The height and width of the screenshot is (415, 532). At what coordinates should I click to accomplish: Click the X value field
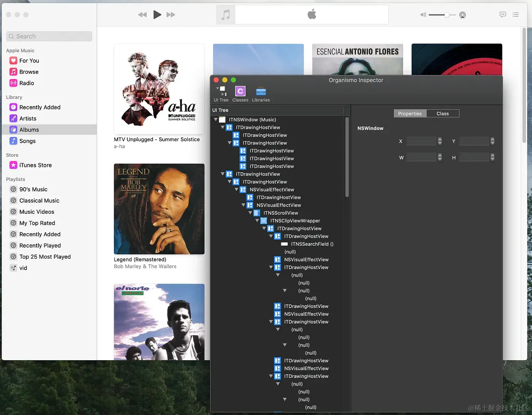click(421, 141)
